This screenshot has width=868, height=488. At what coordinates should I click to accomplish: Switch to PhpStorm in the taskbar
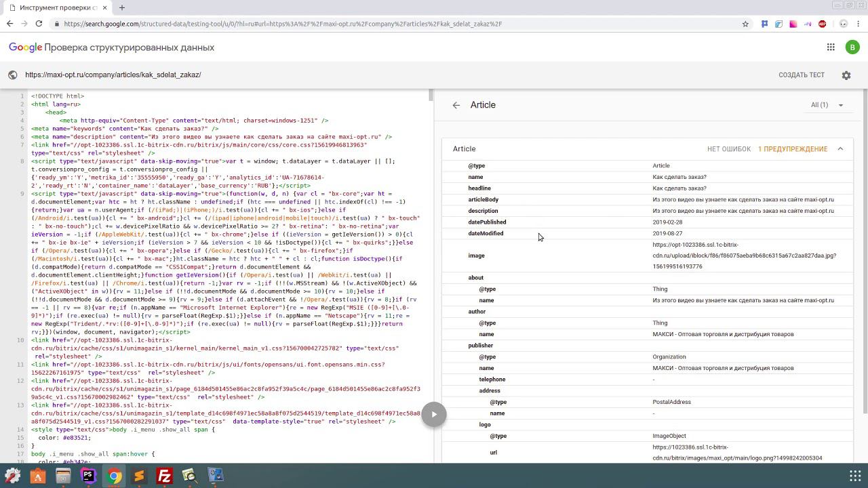pos(88,476)
